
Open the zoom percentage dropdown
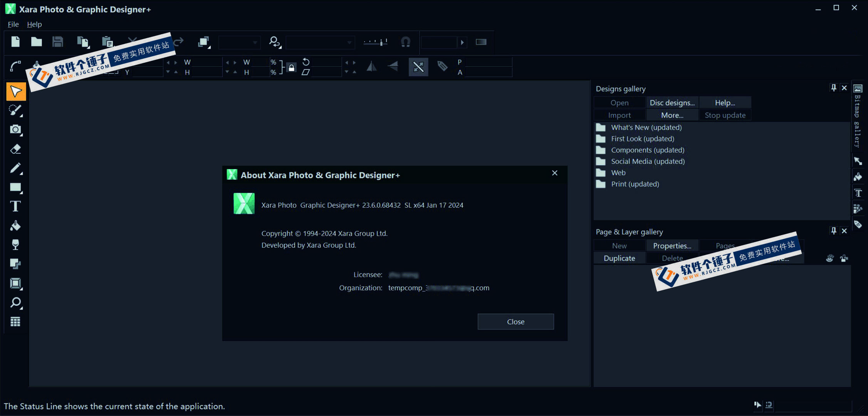point(239,42)
